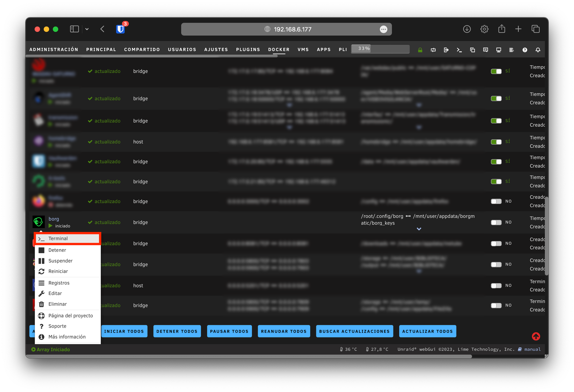This screenshot has height=392, width=574.
Task: Click the green lock icon in Unraid header
Action: click(x=420, y=50)
